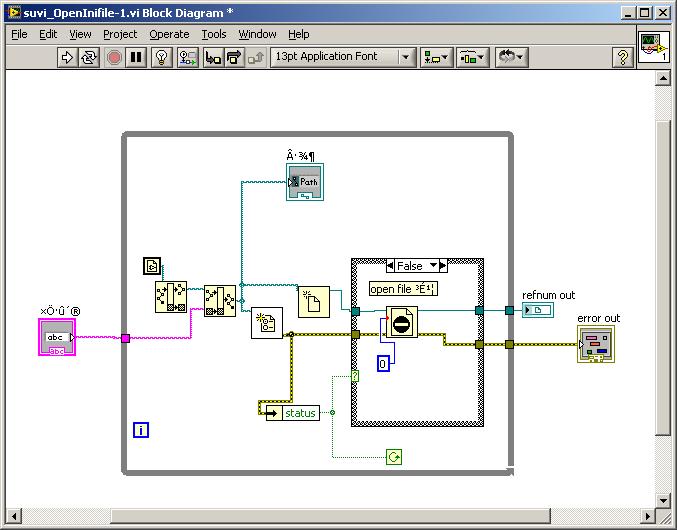Click the case selector question mark terminal
The width and height of the screenshot is (677, 530).
point(355,376)
